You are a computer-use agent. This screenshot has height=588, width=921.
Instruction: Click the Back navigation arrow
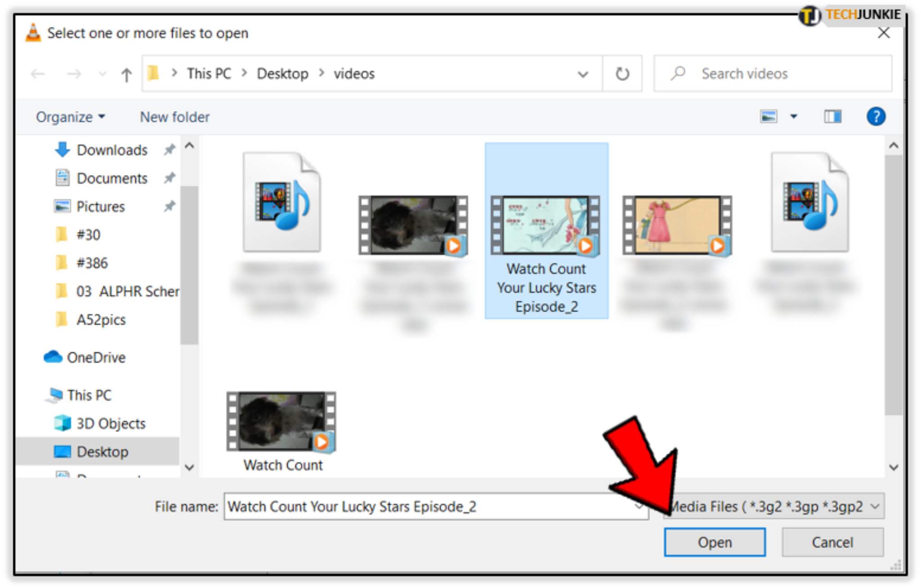[x=38, y=73]
